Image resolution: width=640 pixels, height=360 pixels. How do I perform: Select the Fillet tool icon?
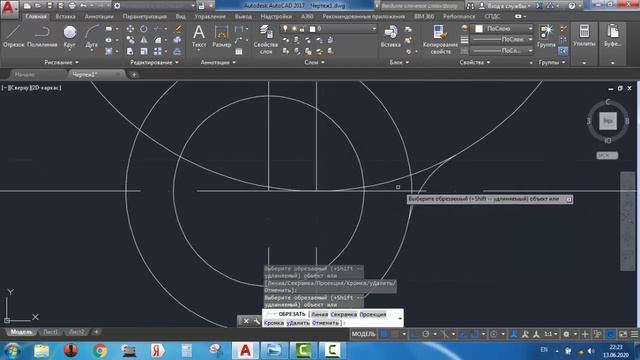tap(158, 40)
